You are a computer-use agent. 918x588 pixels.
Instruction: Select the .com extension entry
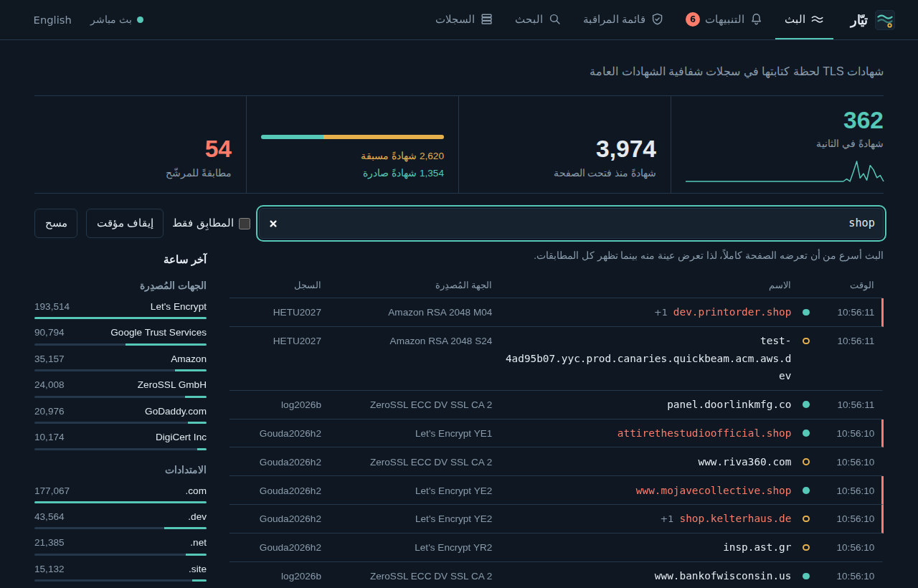(120, 493)
